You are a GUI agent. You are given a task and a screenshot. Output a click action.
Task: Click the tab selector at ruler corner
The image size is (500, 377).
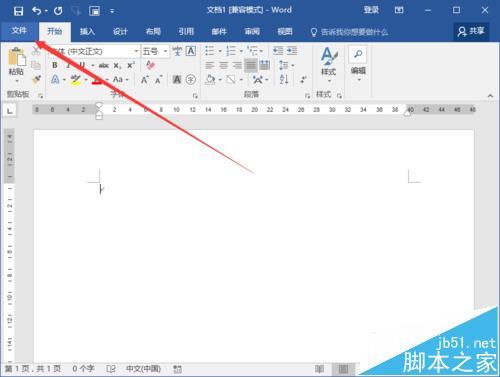coord(10,110)
